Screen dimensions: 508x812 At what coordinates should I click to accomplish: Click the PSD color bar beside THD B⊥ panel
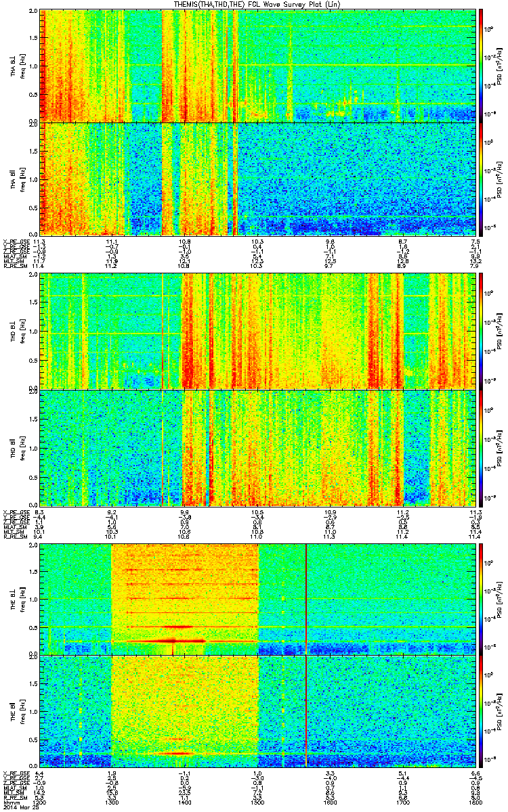481,332
